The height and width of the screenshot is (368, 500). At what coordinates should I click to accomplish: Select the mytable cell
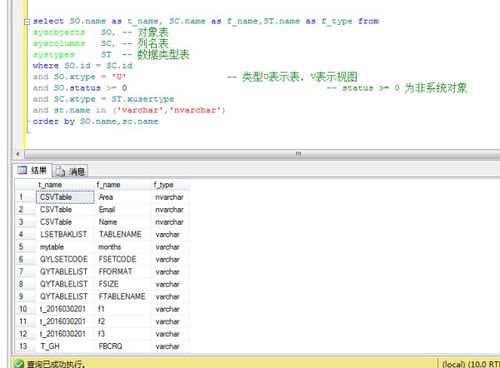click(65, 247)
